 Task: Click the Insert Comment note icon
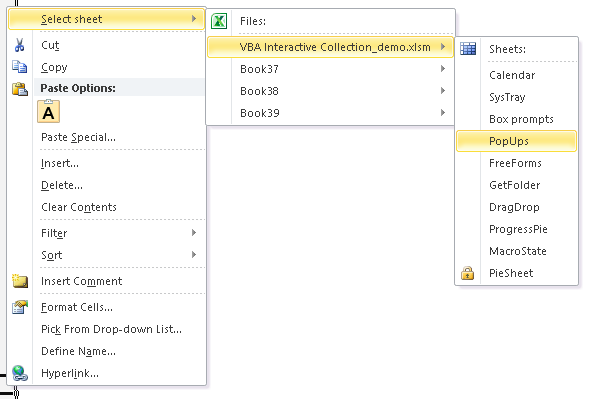coord(20,281)
